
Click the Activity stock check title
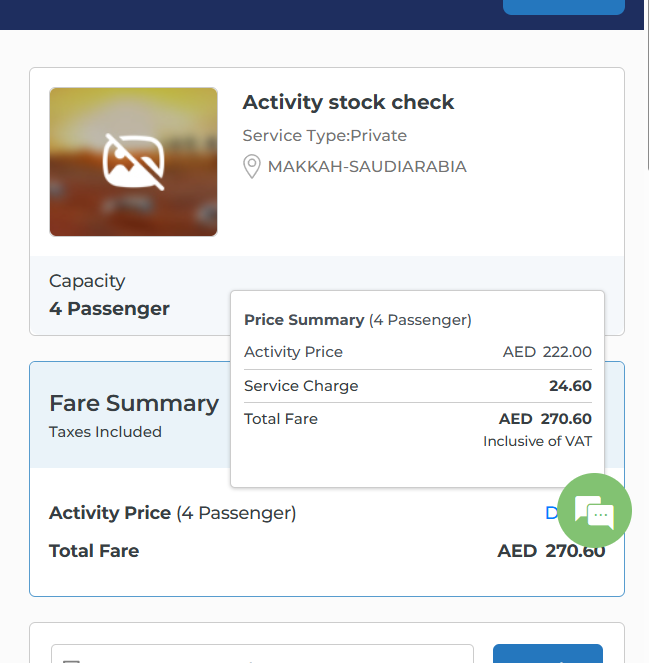tap(348, 102)
